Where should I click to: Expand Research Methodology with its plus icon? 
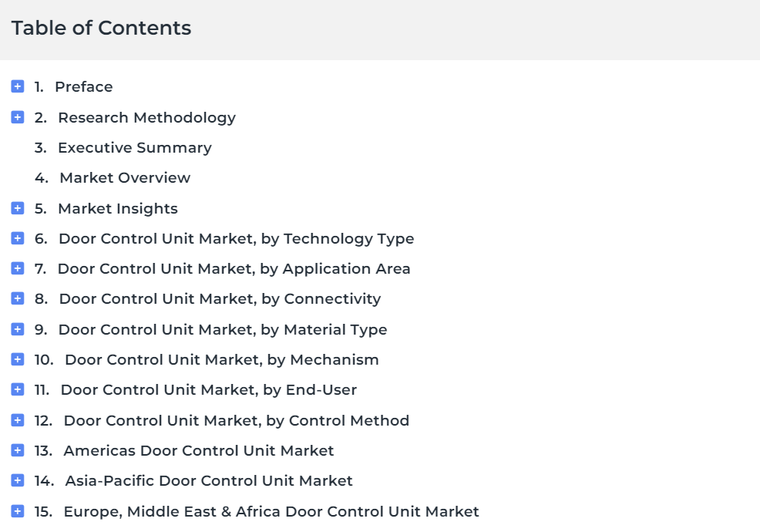pyautogui.click(x=18, y=117)
